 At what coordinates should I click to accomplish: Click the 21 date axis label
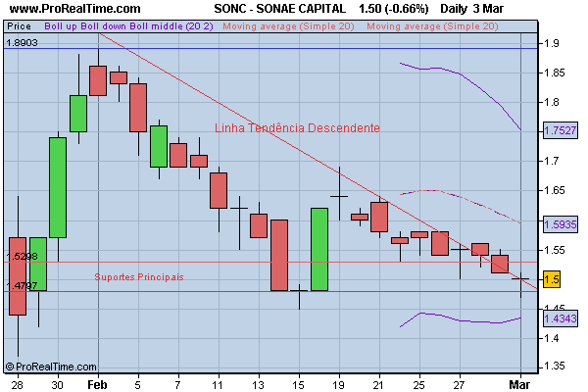[378, 385]
